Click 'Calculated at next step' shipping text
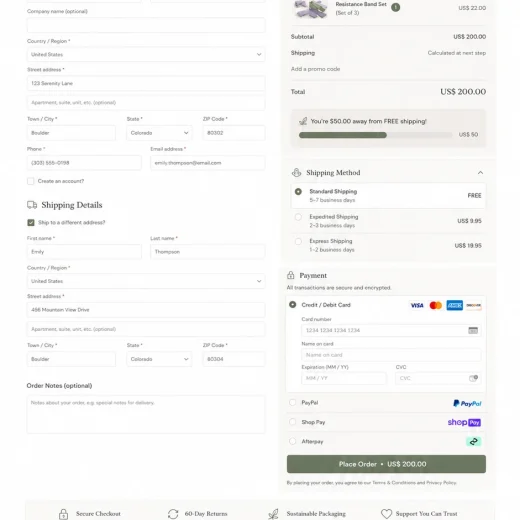520x520 pixels. (457, 53)
